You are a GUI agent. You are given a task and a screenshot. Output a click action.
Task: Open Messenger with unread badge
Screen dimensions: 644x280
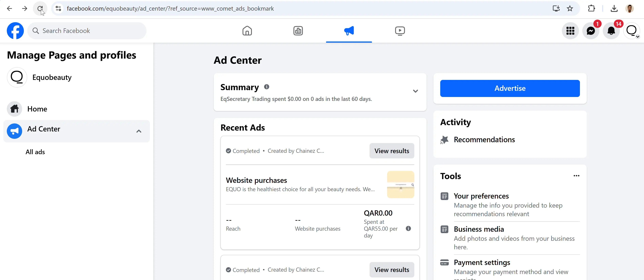(591, 31)
